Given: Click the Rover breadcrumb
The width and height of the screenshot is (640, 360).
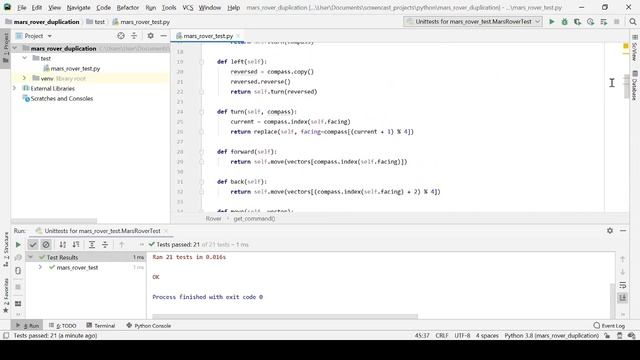Looking at the screenshot, I should tap(213, 219).
